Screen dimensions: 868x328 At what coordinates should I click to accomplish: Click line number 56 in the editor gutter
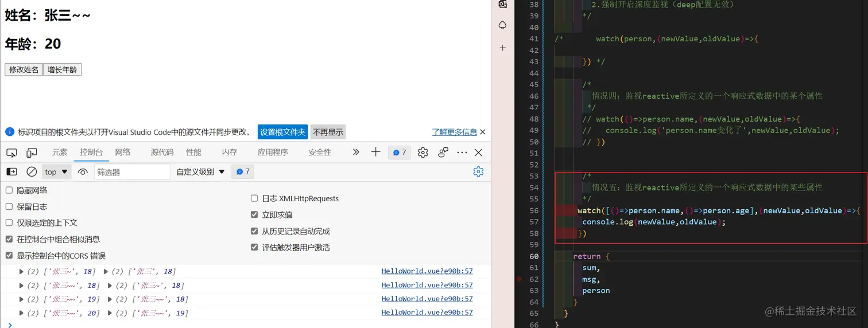[x=534, y=210]
